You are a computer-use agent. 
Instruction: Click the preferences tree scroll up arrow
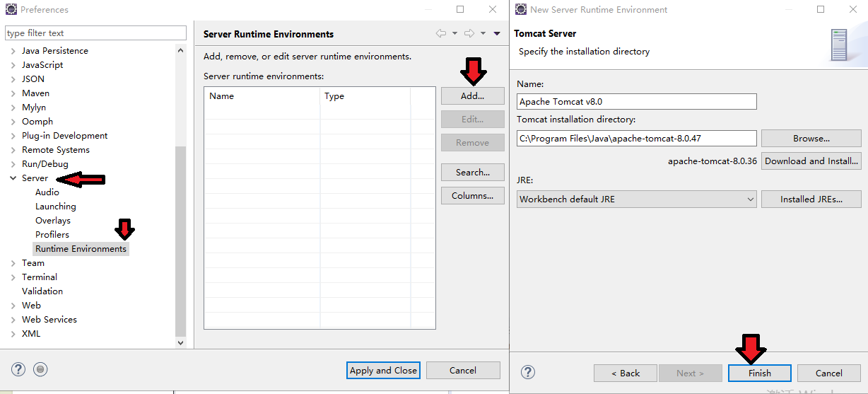[x=180, y=50]
